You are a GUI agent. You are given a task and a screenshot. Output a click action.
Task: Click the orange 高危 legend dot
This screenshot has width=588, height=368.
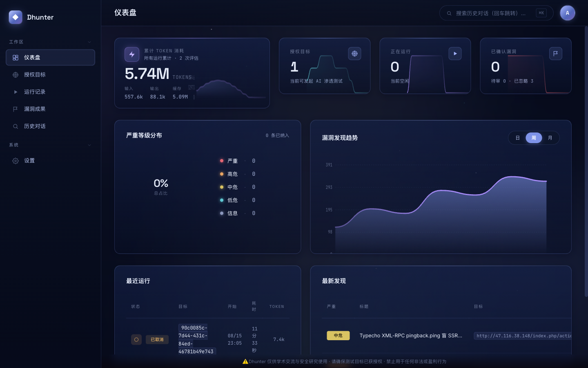(222, 174)
